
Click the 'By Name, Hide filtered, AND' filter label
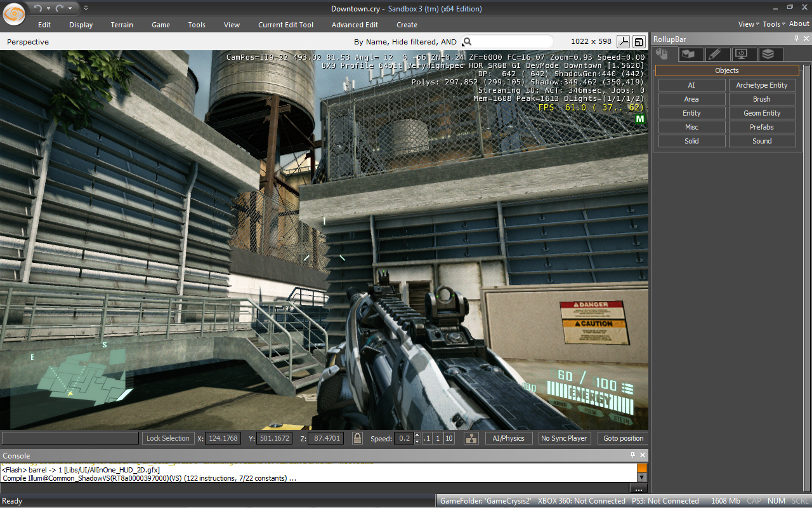(x=405, y=42)
